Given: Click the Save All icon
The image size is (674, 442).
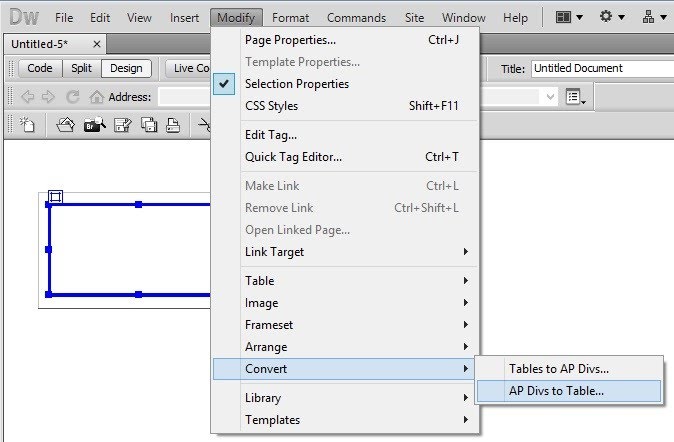Looking at the screenshot, I should tap(149, 125).
